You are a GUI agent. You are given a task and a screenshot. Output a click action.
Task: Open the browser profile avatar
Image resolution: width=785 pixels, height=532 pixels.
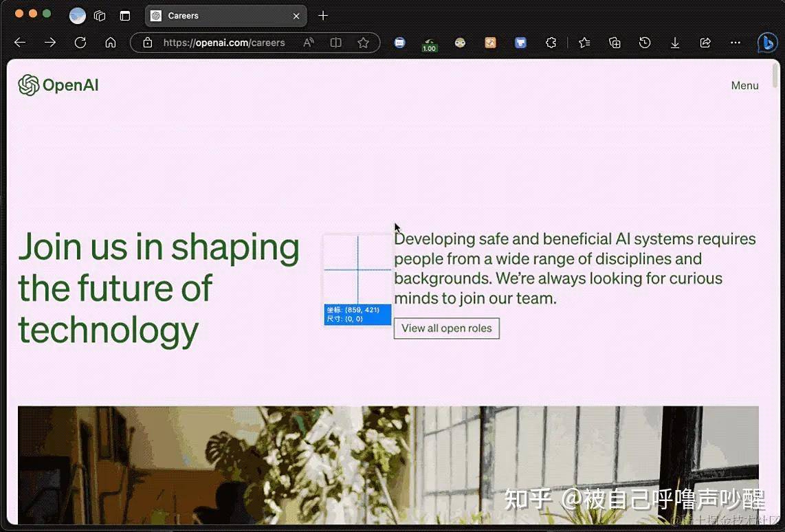77,16
